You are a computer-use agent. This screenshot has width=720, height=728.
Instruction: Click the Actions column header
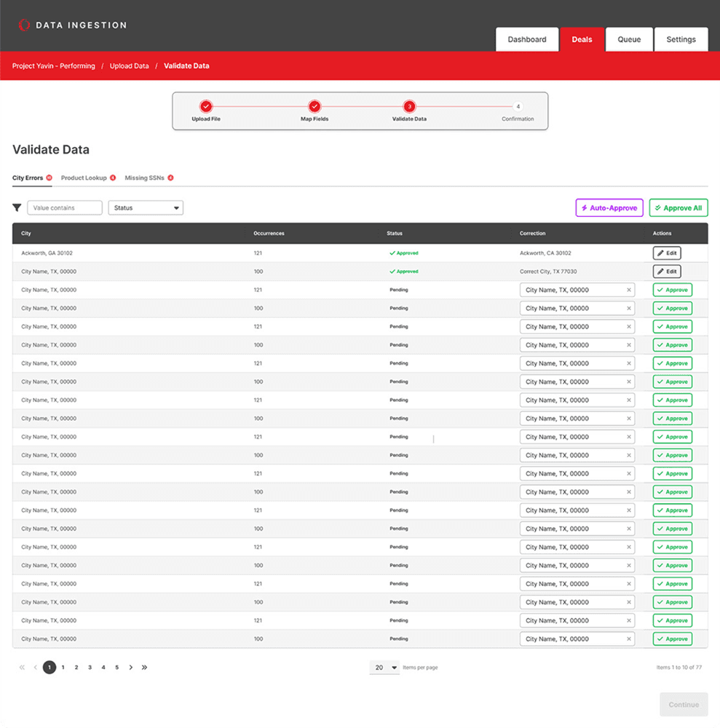tap(662, 233)
